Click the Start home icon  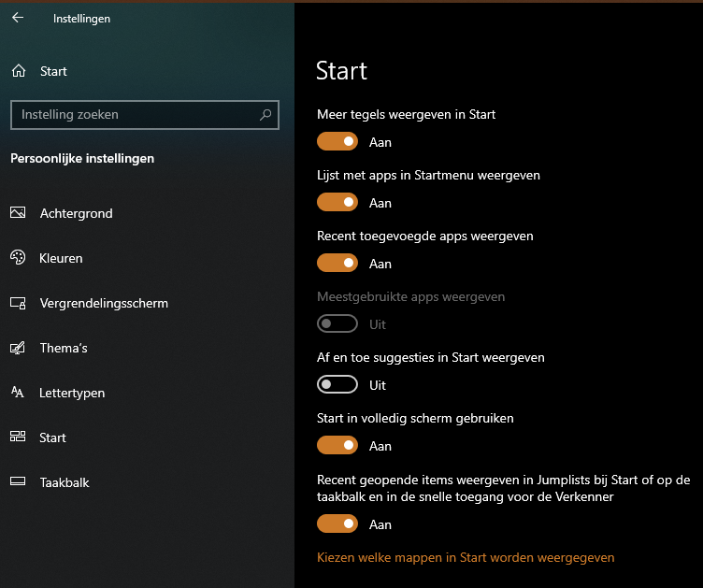pos(19,71)
